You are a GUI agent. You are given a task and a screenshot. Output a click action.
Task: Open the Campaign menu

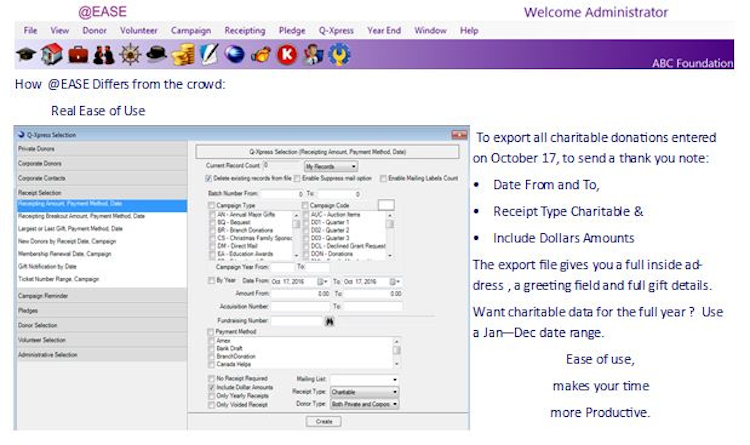coord(191,30)
